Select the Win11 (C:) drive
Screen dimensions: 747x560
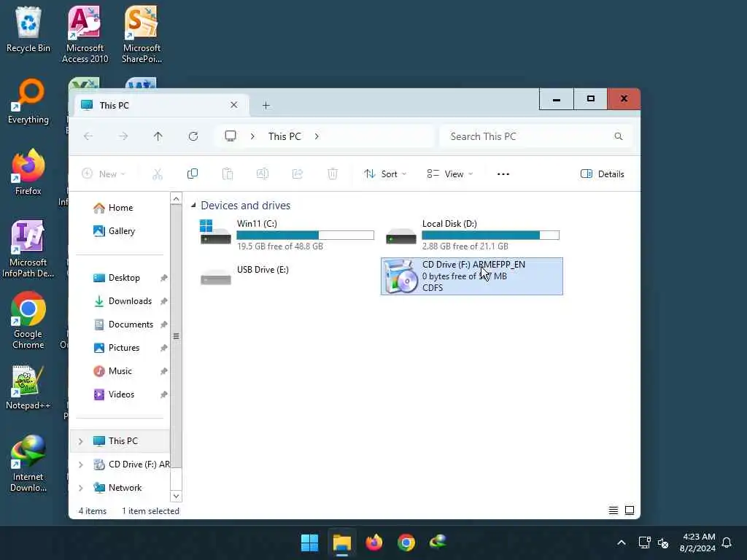point(287,235)
